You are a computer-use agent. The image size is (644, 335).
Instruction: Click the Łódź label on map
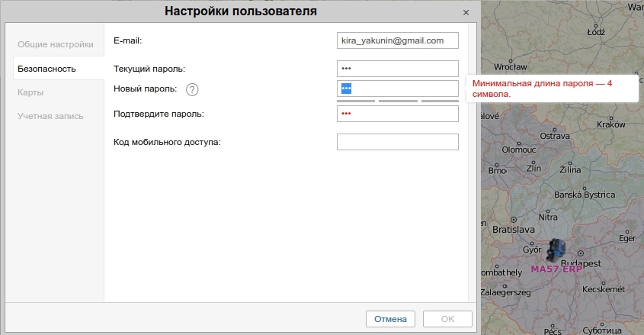(x=596, y=31)
